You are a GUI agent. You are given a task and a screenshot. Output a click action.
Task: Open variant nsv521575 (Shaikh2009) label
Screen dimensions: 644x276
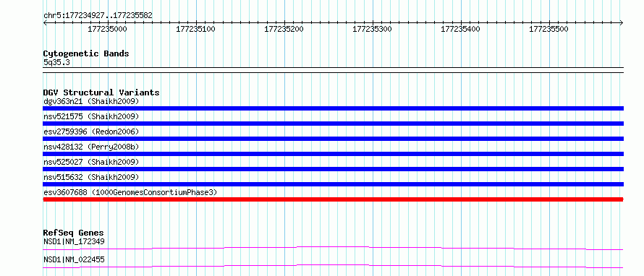pyautogui.click(x=91, y=116)
